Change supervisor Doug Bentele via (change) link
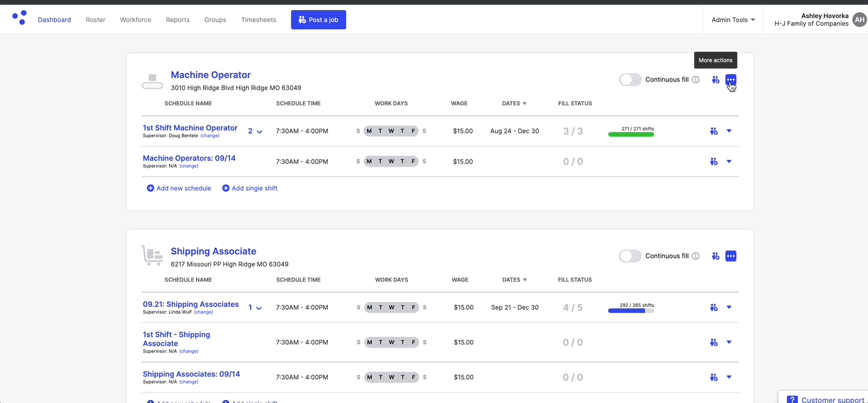Viewport: 868px width, 403px height. [x=210, y=136]
